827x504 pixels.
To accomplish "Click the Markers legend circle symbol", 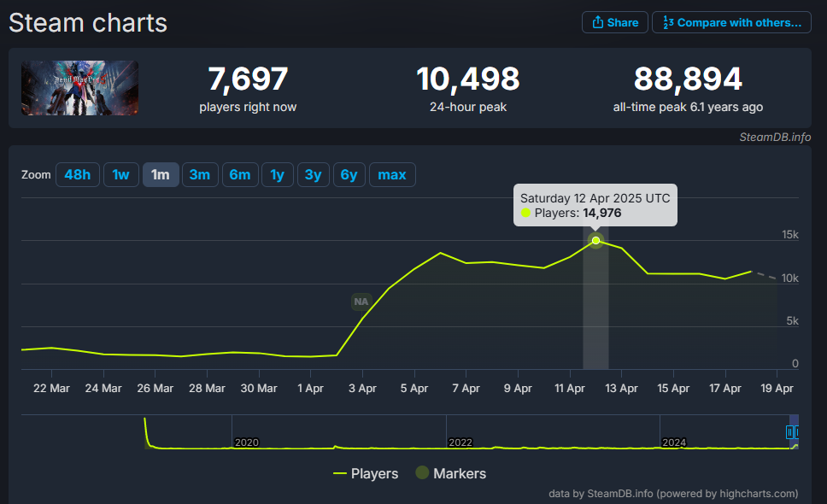I will 422,473.
